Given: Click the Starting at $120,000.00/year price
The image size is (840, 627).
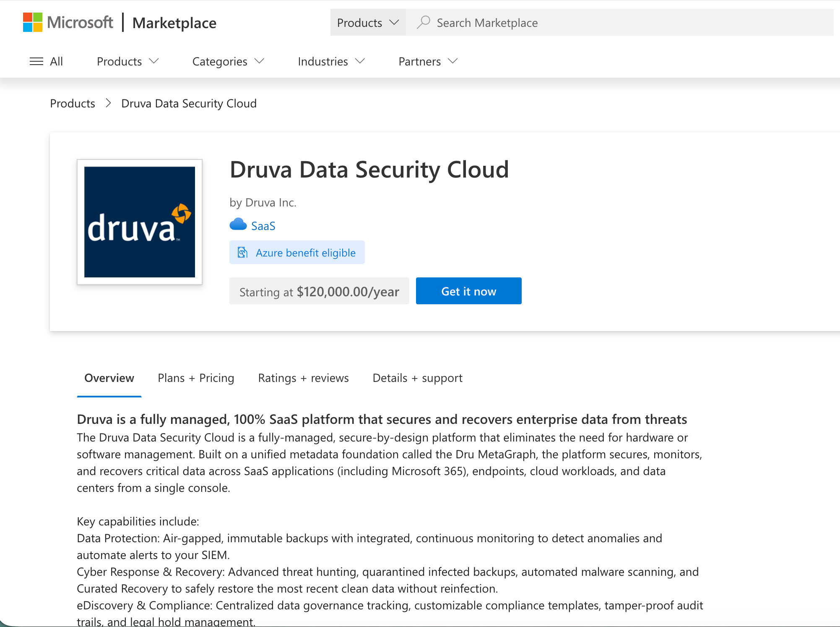Looking at the screenshot, I should (319, 291).
